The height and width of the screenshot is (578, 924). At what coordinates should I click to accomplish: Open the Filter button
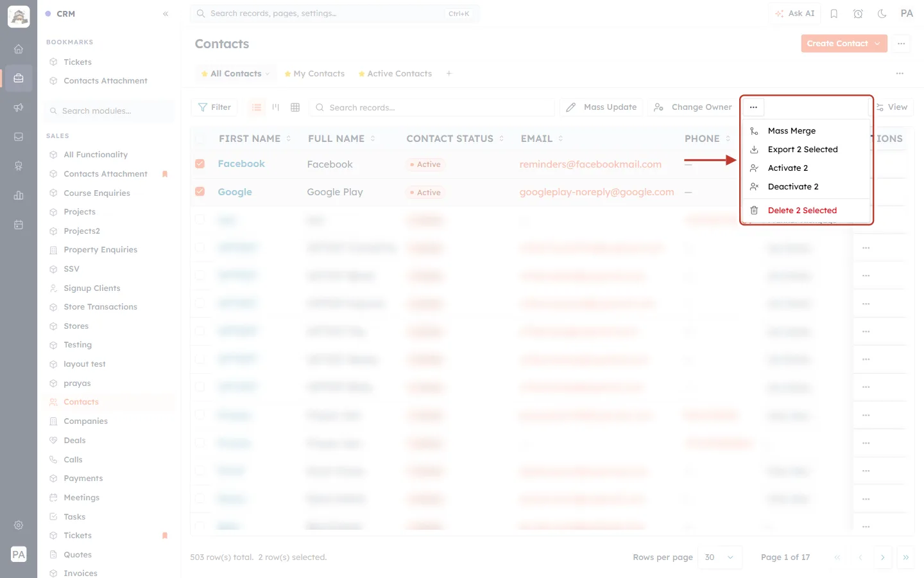[214, 107]
